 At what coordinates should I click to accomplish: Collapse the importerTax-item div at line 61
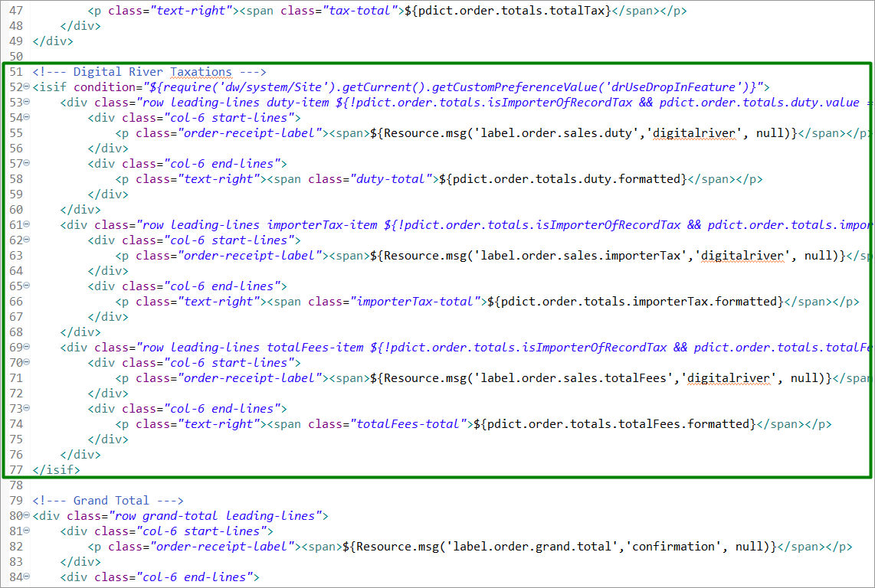click(x=26, y=224)
